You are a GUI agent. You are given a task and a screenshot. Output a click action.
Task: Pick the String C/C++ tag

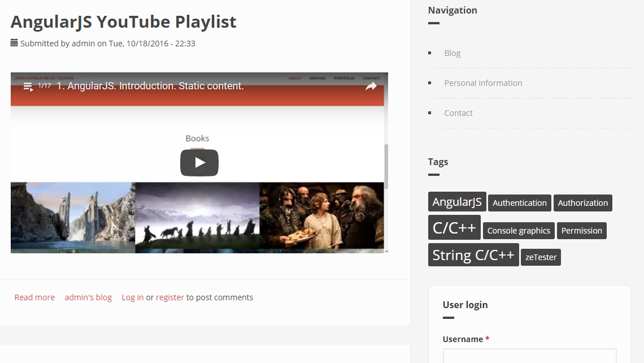pos(473,255)
